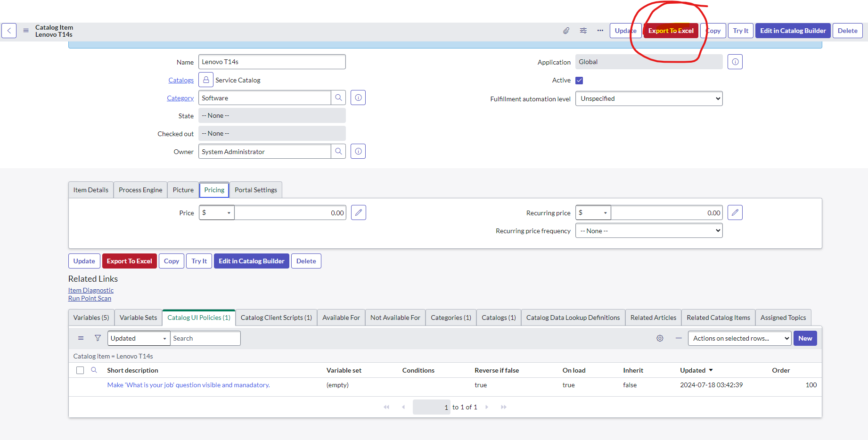Open personalize form settings sliders icon
The image size is (868, 440).
pyautogui.click(x=583, y=31)
